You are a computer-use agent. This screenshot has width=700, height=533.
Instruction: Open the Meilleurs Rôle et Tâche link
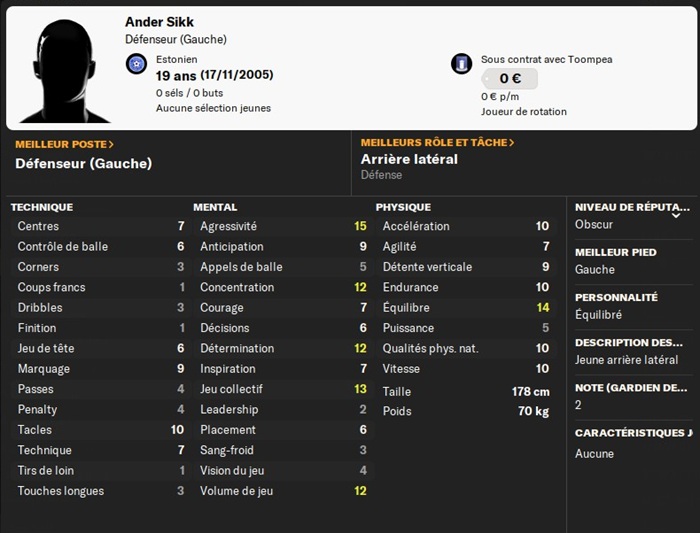pos(438,143)
